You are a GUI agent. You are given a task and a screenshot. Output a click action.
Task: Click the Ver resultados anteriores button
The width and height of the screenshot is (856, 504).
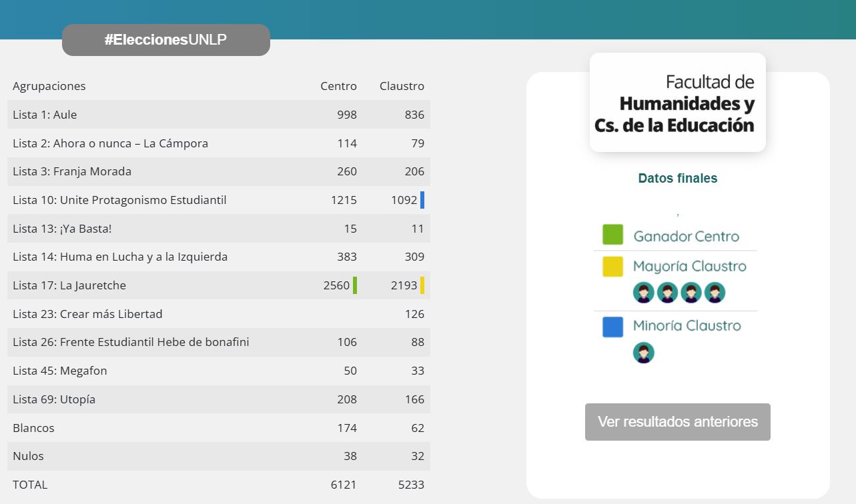pyautogui.click(x=677, y=421)
